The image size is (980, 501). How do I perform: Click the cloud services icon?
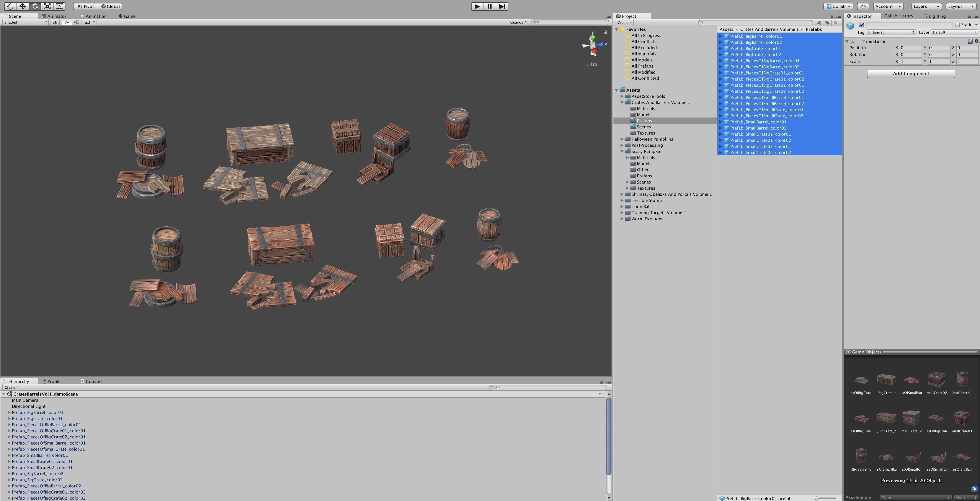click(863, 6)
